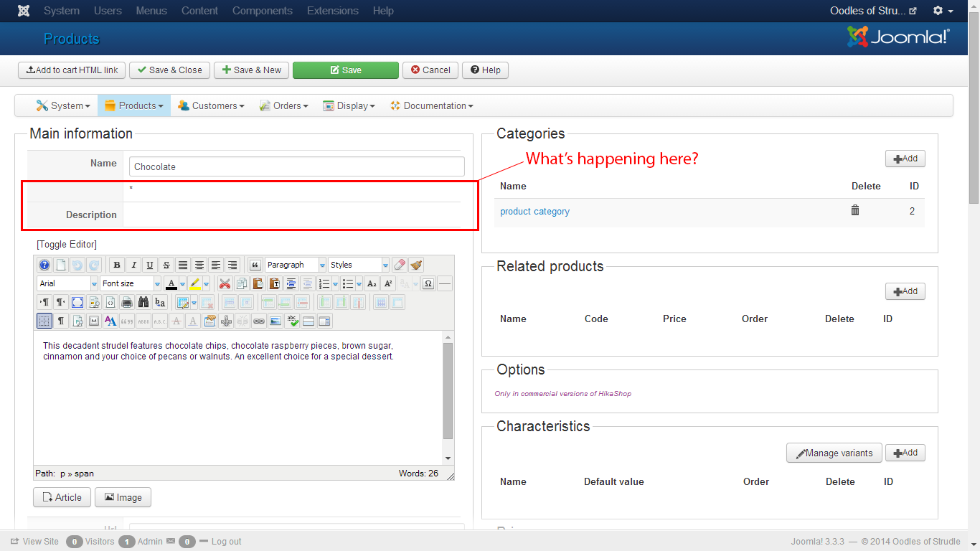980x551 pixels.
Task: Open the editor help icon
Action: tap(44, 265)
